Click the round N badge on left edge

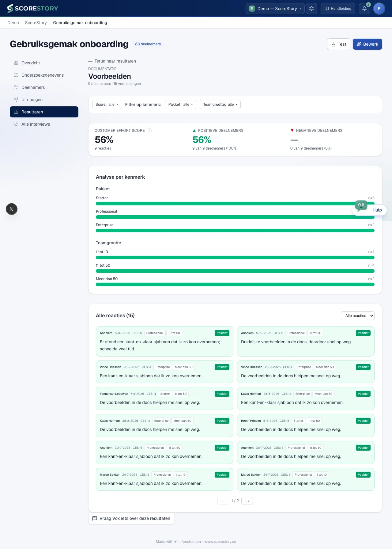12,209
